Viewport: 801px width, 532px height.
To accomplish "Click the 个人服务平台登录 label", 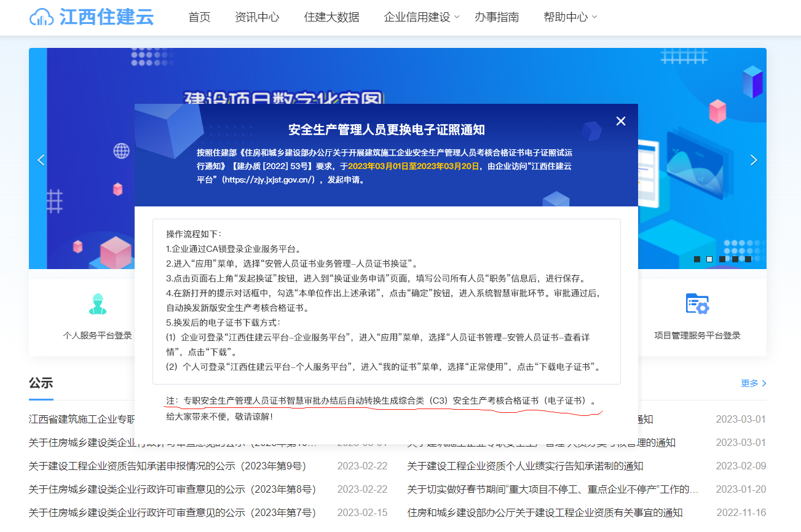I will (x=98, y=335).
